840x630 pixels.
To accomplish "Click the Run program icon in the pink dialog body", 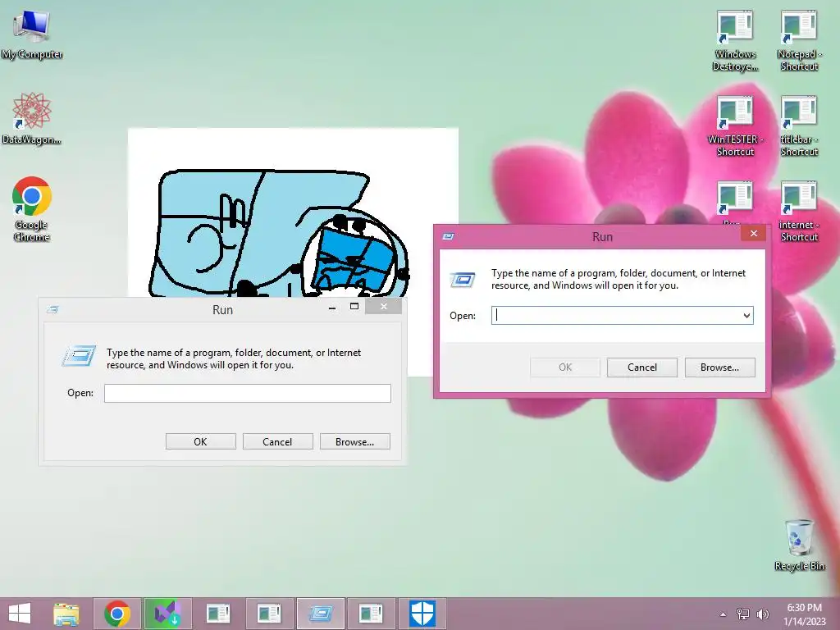I will coord(463,280).
